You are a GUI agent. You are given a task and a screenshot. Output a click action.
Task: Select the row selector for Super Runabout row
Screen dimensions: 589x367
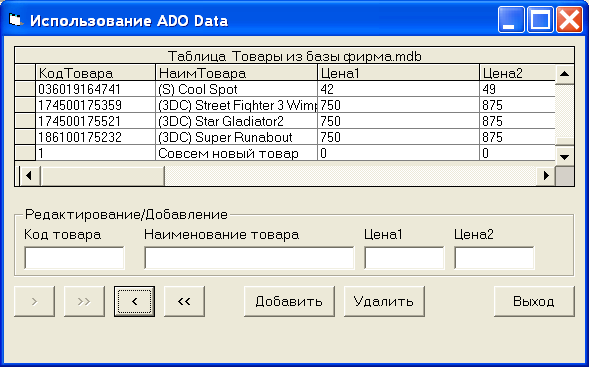(x=25, y=137)
